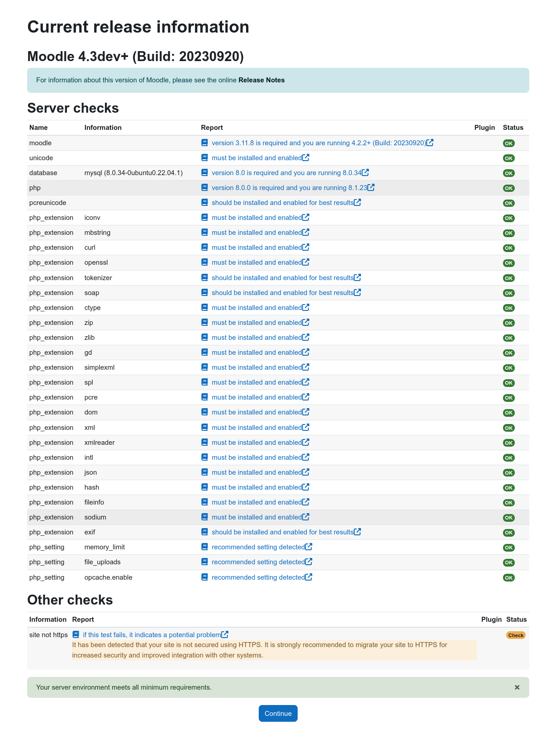
Task: Click the OK badge in the sodium row
Action: (509, 518)
